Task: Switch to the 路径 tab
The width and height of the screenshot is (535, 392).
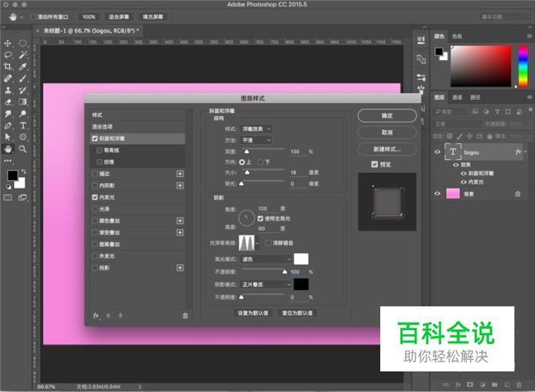Action: point(475,97)
